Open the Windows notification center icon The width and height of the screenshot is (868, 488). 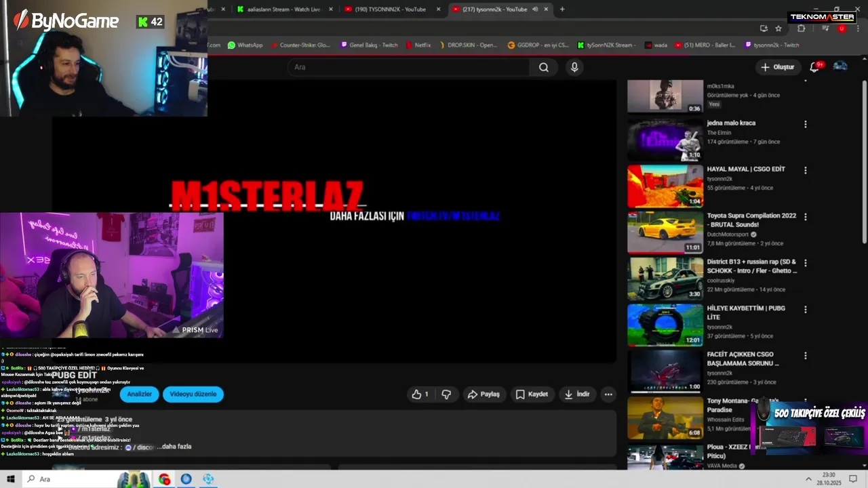(853, 479)
